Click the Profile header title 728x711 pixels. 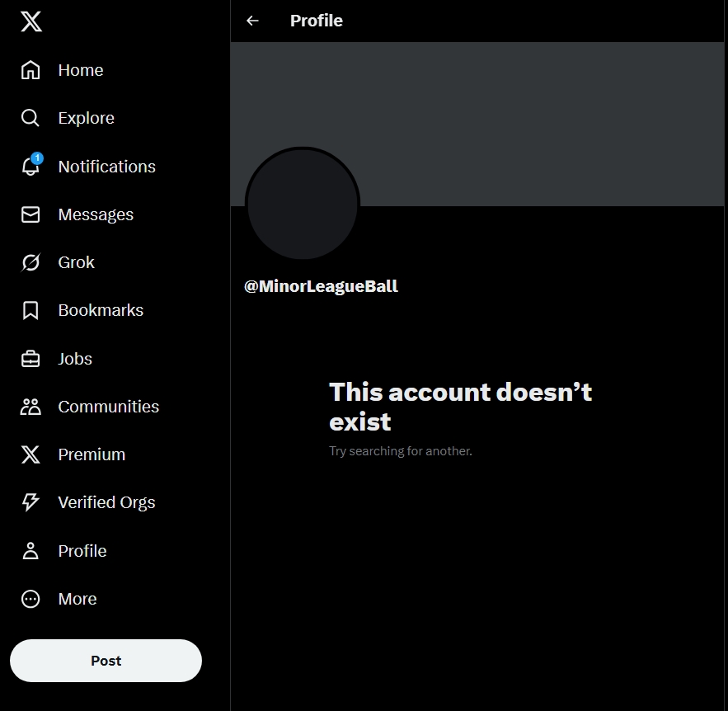(316, 21)
